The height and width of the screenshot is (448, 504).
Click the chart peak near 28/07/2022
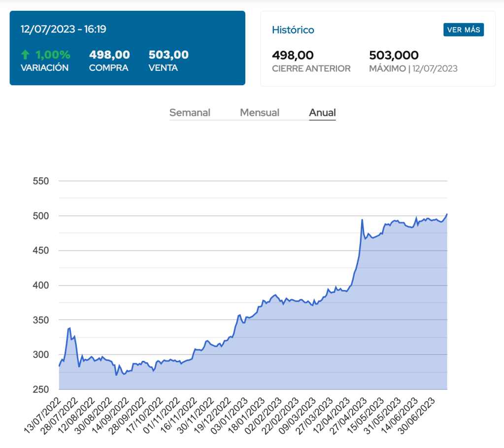click(69, 328)
